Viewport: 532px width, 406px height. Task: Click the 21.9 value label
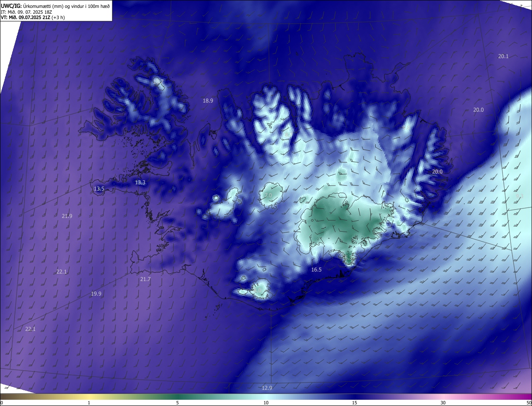point(67,216)
